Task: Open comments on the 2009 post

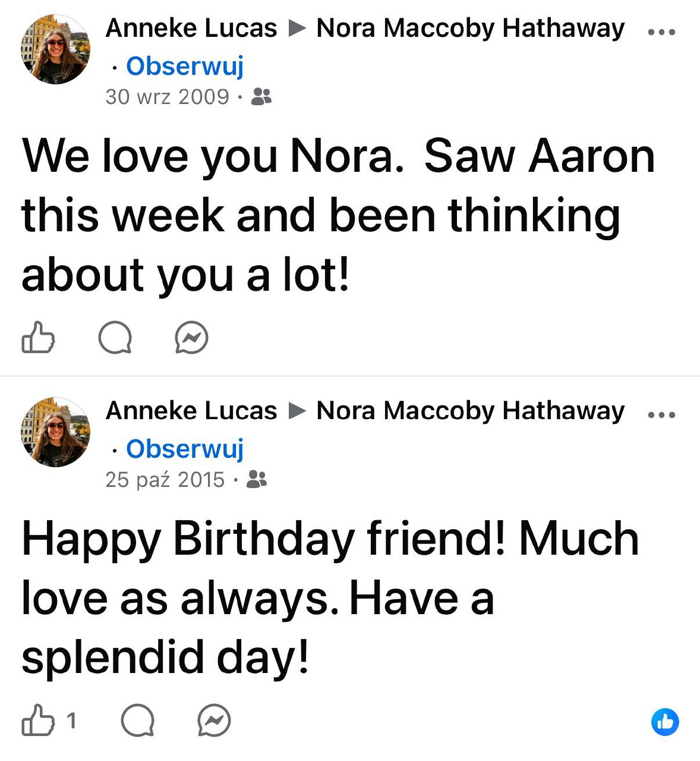Action: [x=115, y=338]
